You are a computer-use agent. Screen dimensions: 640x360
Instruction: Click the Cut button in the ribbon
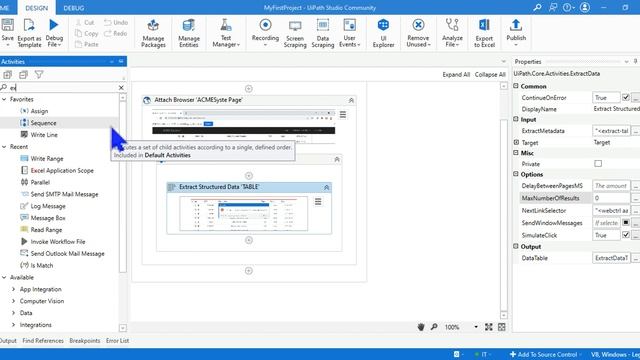85,22
